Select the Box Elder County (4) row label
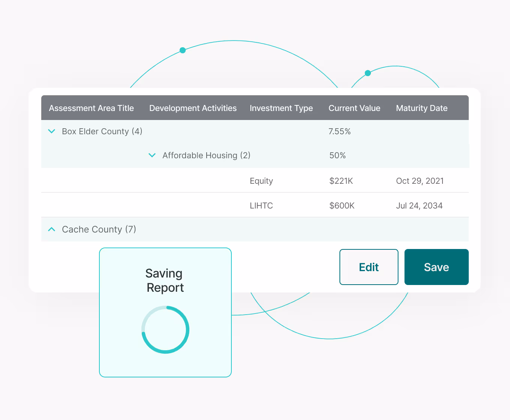Screen dimensions: 510x420 pos(102,131)
